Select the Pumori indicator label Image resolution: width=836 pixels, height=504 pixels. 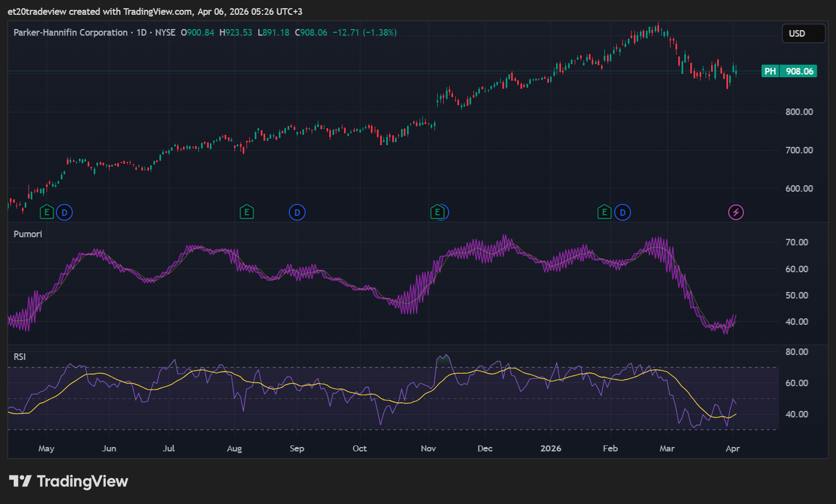[28, 234]
